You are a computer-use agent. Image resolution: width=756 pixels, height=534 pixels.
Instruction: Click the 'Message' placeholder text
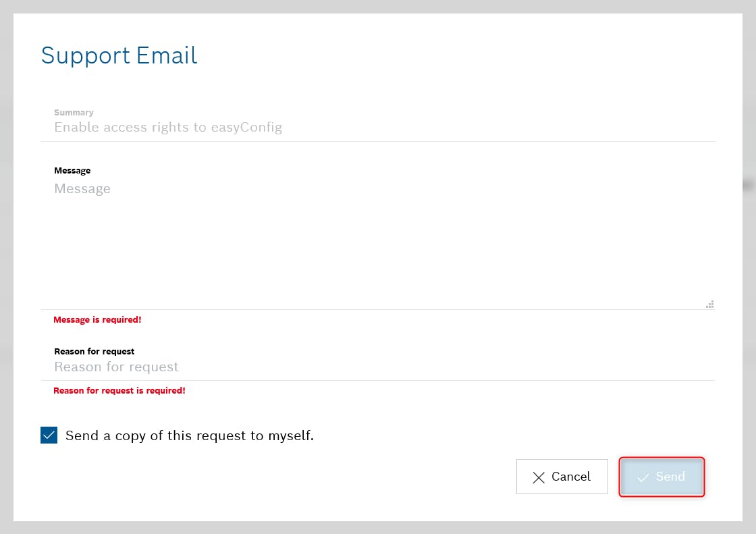pyautogui.click(x=82, y=188)
